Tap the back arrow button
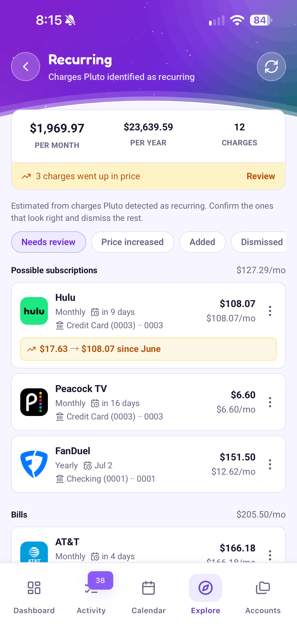The image size is (297, 644). 26,67
